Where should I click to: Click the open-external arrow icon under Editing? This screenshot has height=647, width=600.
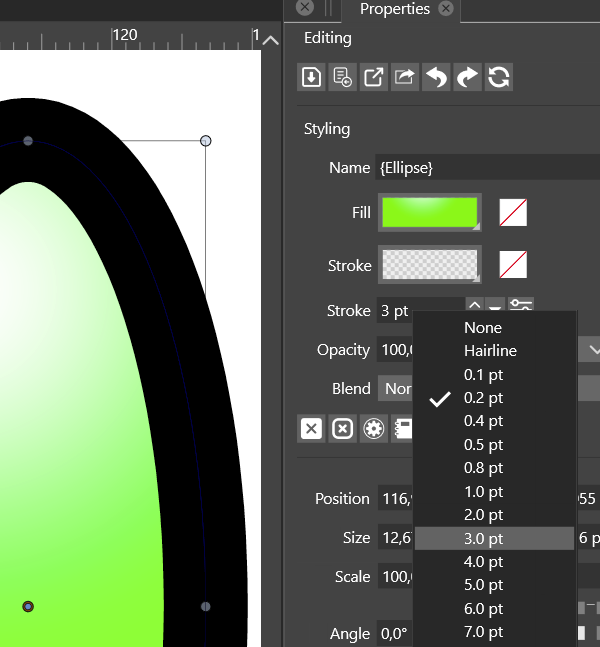[x=373, y=77]
